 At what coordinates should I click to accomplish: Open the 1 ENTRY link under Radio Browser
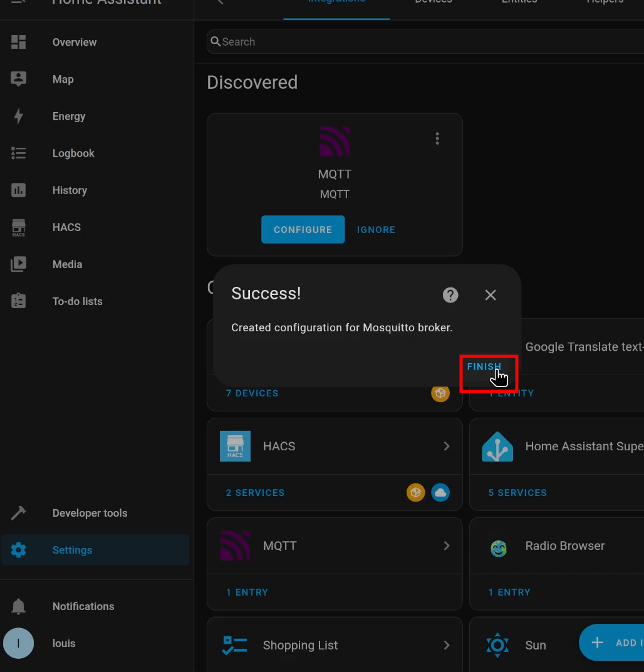tap(509, 592)
